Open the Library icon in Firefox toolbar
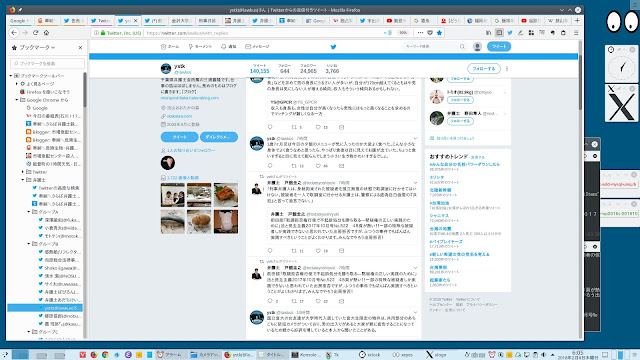 [x=489, y=33]
